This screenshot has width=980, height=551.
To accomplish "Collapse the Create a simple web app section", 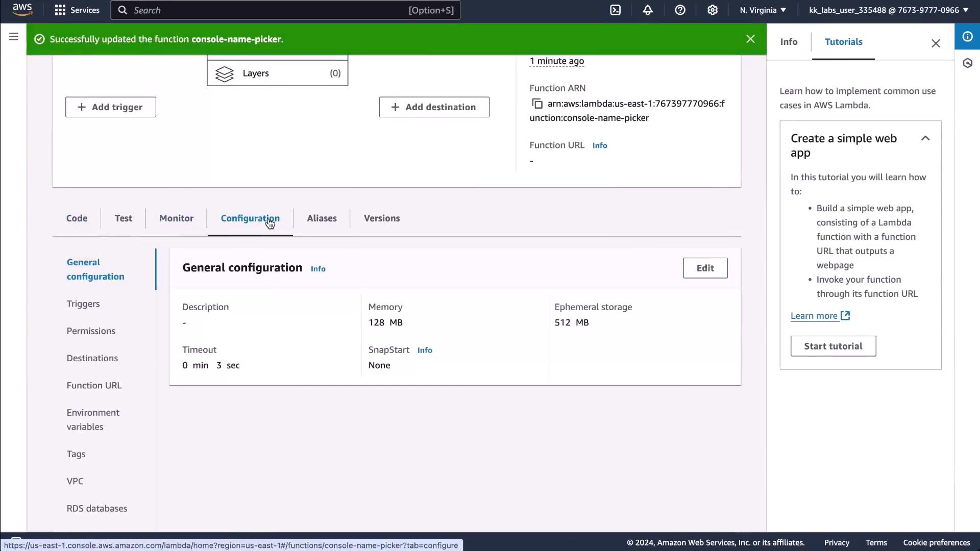I will (925, 138).
